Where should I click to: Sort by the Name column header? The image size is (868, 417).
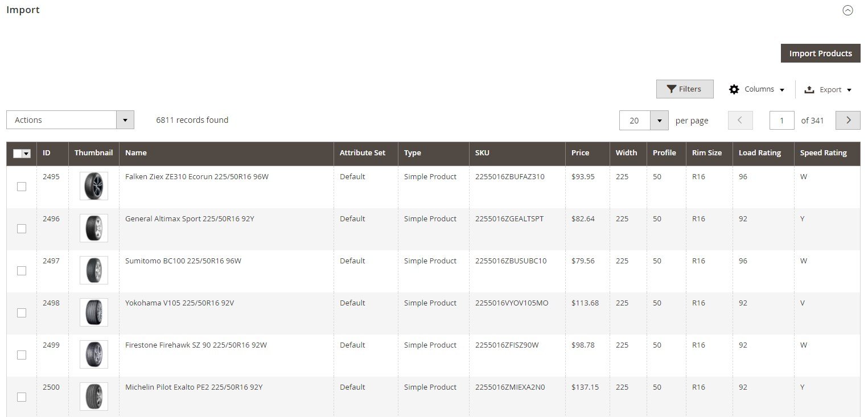[x=227, y=154]
